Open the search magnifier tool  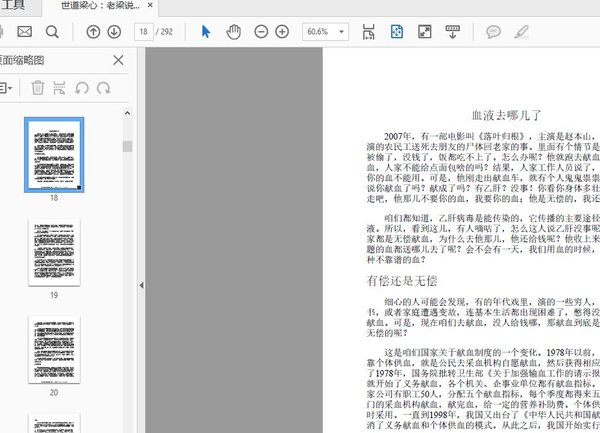52,32
